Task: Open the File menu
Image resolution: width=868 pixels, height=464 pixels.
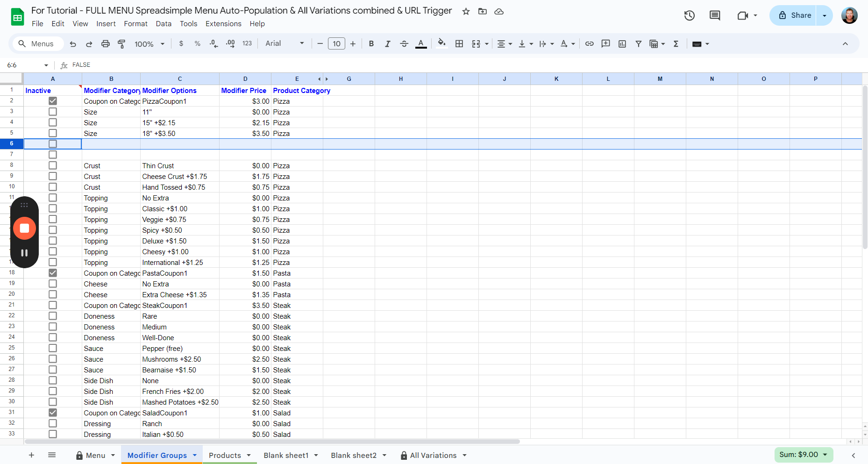Action: pyautogui.click(x=37, y=24)
